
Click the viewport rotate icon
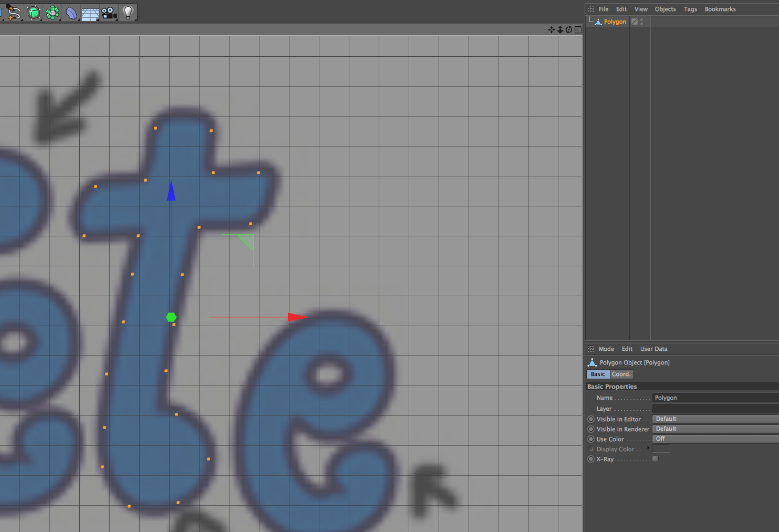coord(569,29)
